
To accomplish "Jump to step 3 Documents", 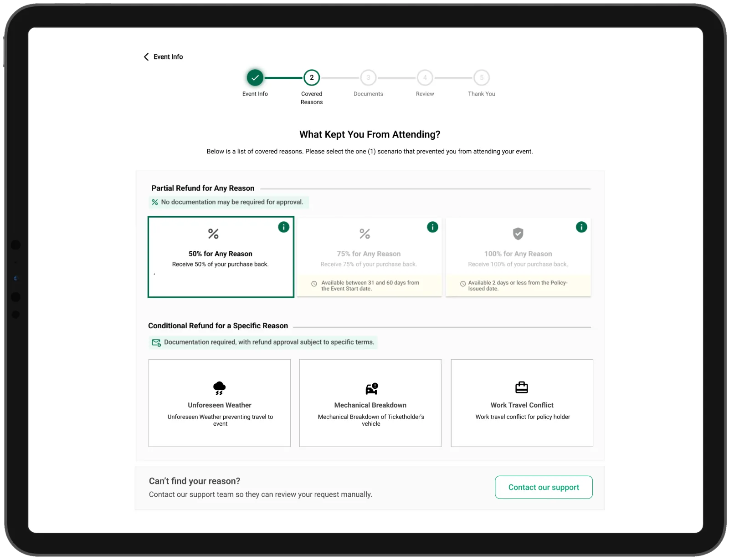I will tap(368, 78).
